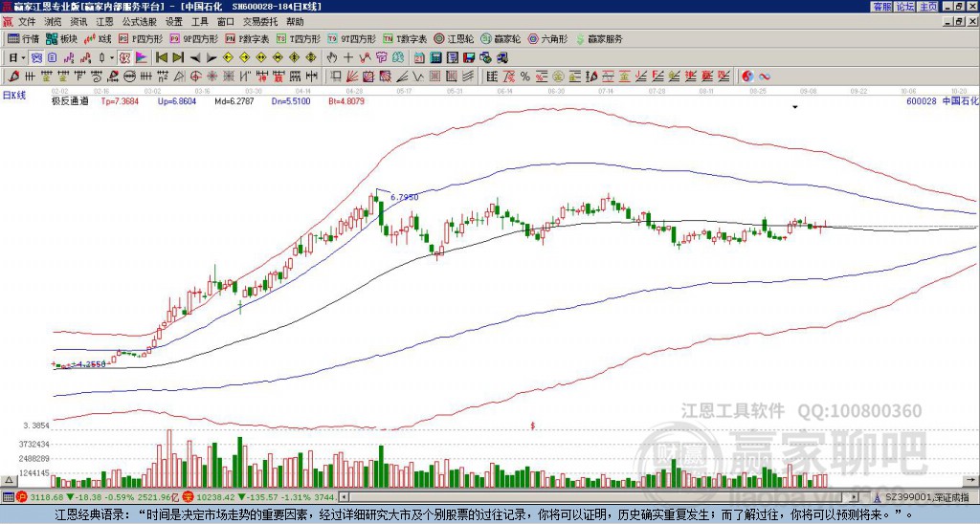This screenshot has width=980, height=524.
Task: Open the 江恩 menu
Action: tap(104, 22)
